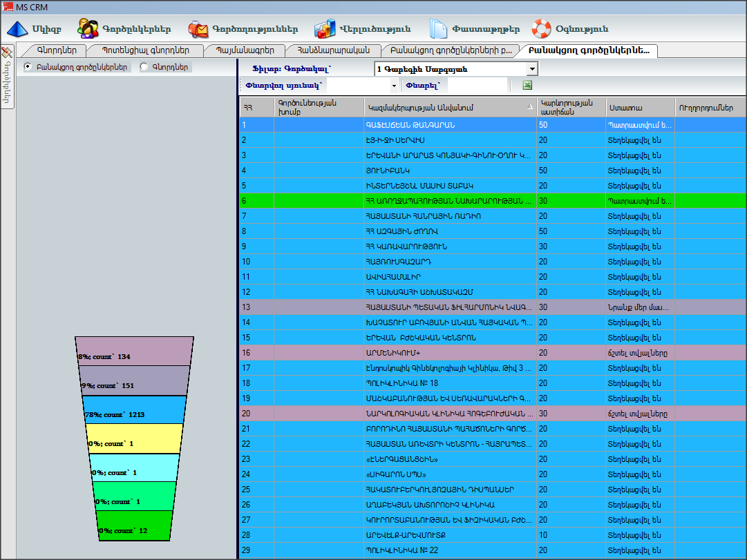Image resolution: width=747 pixels, height=560 pixels.
Task: Click the Ստատուս column header
Action: (x=641, y=108)
